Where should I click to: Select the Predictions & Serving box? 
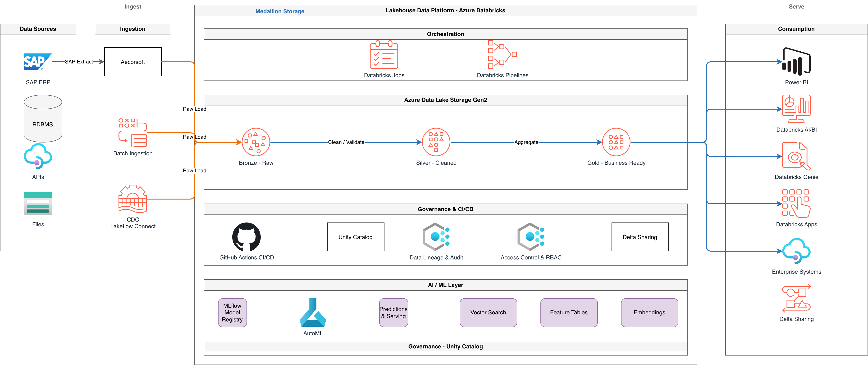click(393, 312)
